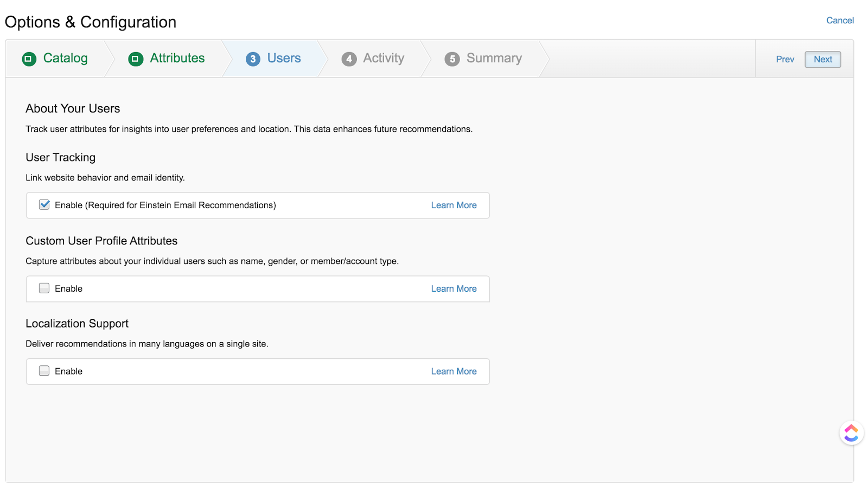
Task: Open the ClickUp floating icon
Action: coord(851,433)
